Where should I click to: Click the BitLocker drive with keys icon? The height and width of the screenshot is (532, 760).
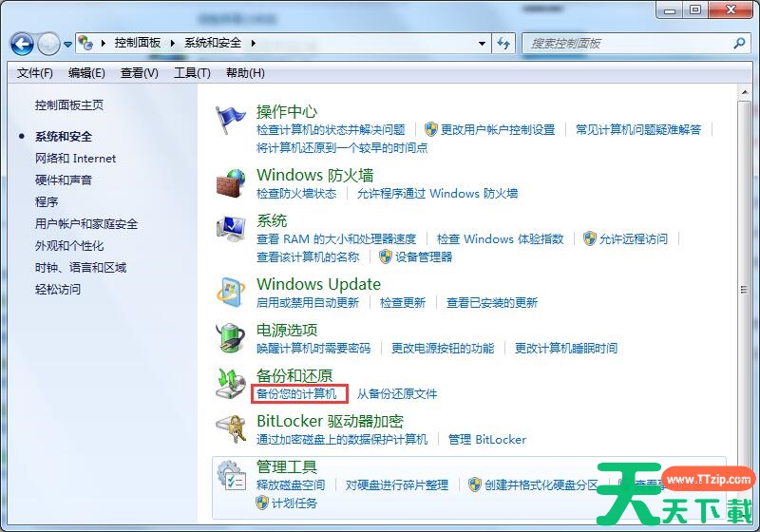click(230, 428)
